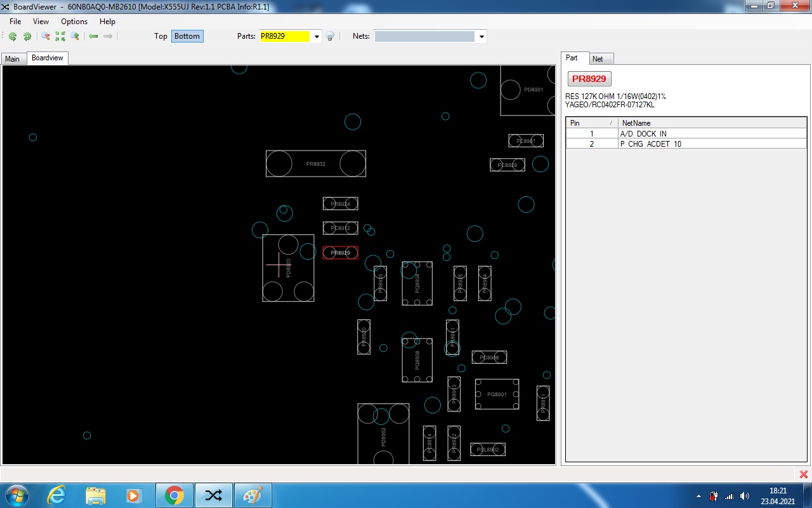Click the Parts search field containing PR8929
This screenshot has width=812, height=508.
tap(285, 36)
